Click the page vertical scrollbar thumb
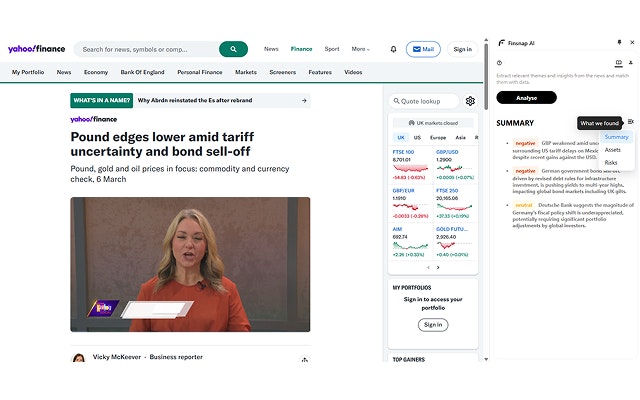Screen dimensions: 640x400 486,76
